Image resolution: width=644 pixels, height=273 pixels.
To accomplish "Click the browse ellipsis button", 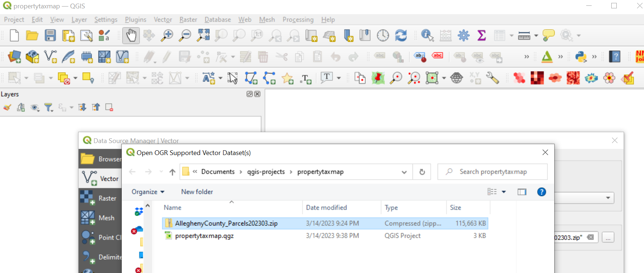I will (608, 237).
